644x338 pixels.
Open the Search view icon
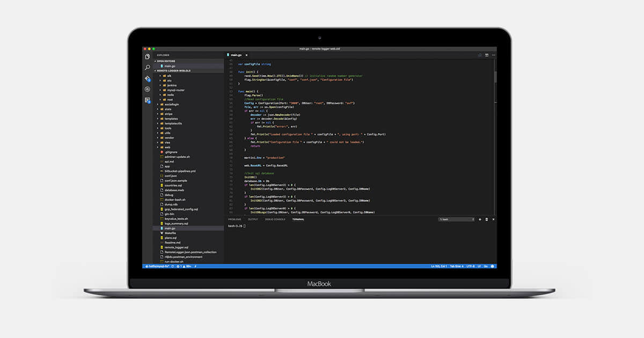pyautogui.click(x=148, y=68)
